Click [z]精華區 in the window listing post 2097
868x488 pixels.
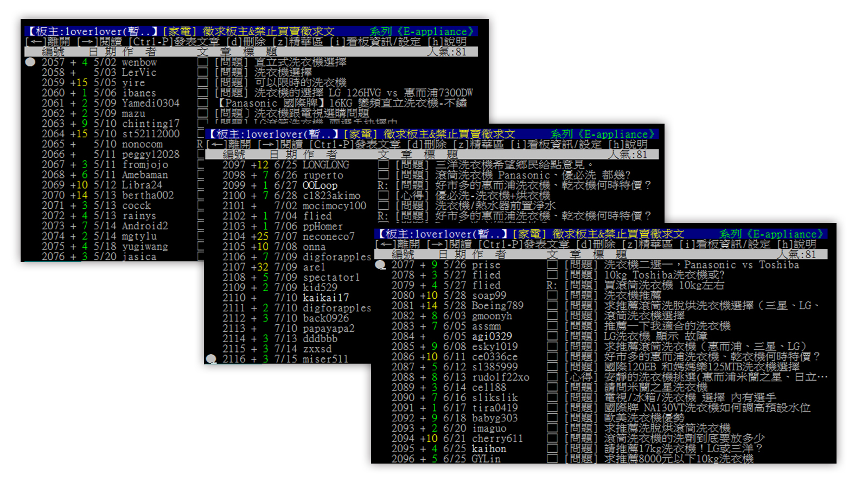coord(478,144)
